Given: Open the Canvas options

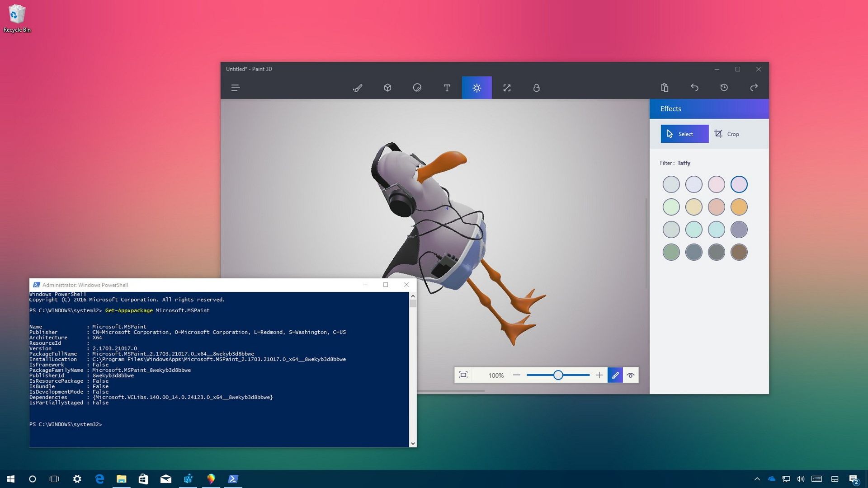Looking at the screenshot, I should 507,88.
